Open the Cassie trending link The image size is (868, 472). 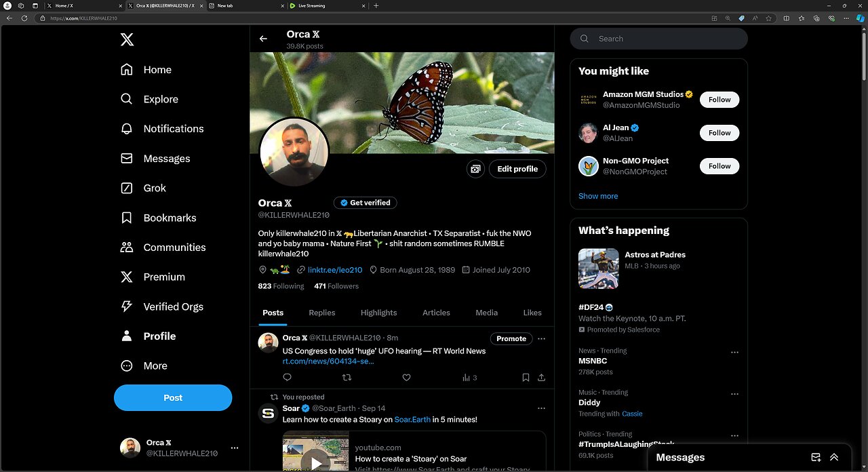(632, 414)
